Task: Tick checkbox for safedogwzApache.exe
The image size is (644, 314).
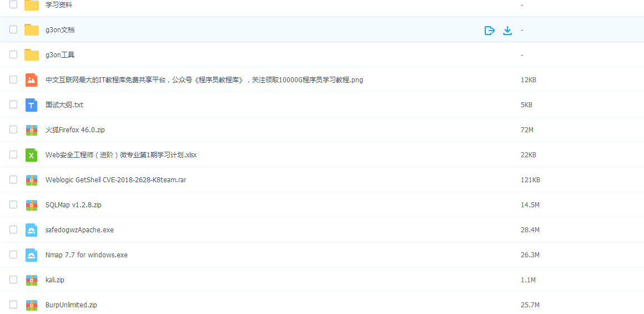Action: 13,230
